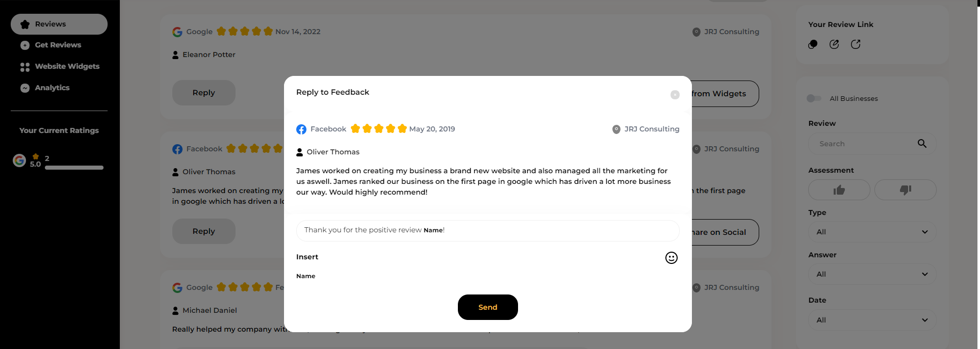The width and height of the screenshot is (980, 349).
Task: Click Reply on Oliver Thomas's Facebook review
Action: [x=203, y=231]
